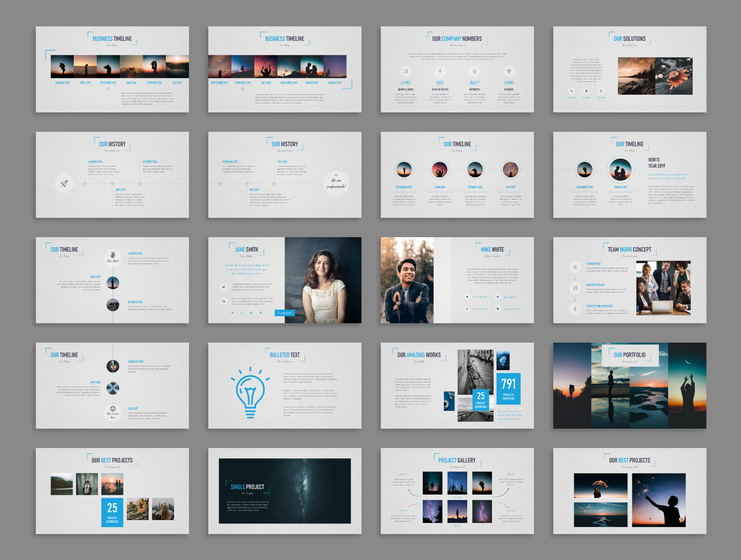Click the lighthouse circle on June 2015 timeline
This screenshot has height=560, width=741.
(x=113, y=283)
